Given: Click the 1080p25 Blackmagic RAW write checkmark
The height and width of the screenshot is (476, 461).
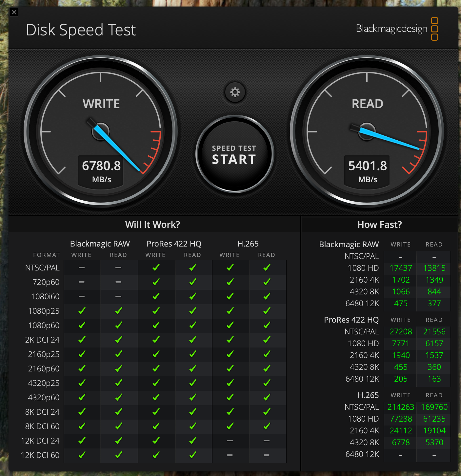Looking at the screenshot, I should pyautogui.click(x=82, y=311).
